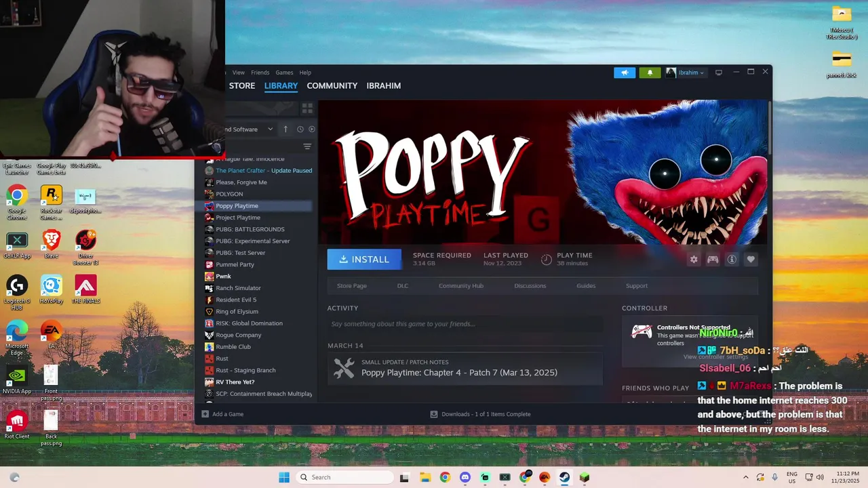Image resolution: width=868 pixels, height=488 pixels.
Task: Open Driver Booster 13 desktop shortcut
Action: pyautogui.click(x=86, y=247)
